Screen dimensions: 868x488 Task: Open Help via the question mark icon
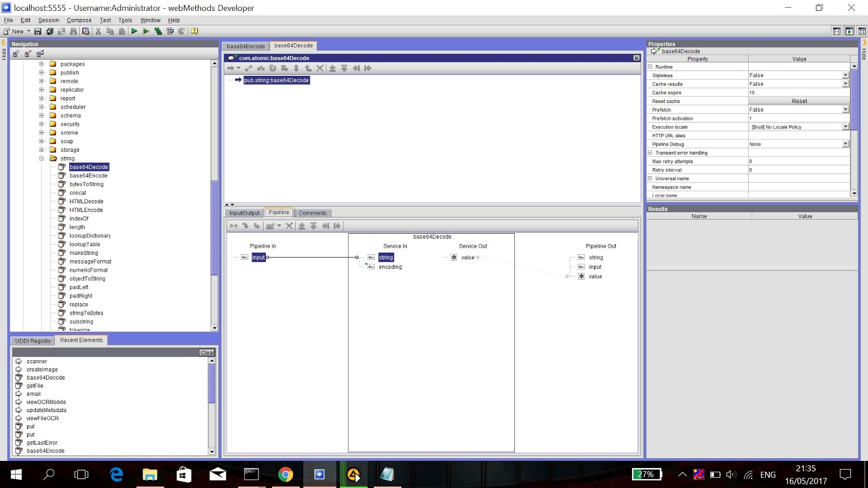click(194, 31)
